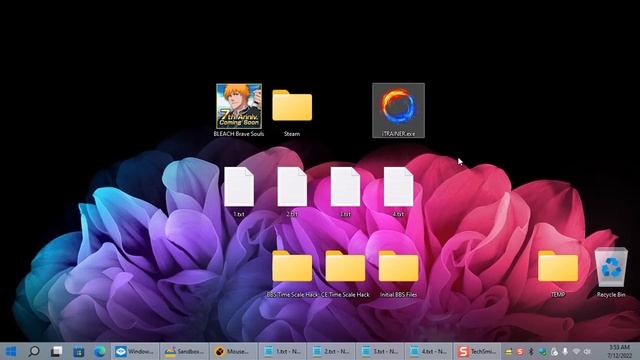The image size is (640, 360).
Task: Switch to the 1.txt Notepad taskbar window
Action: click(282, 351)
